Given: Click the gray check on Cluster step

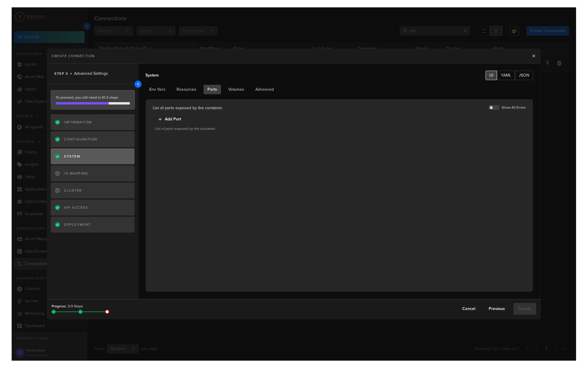Looking at the screenshot, I should click(57, 190).
